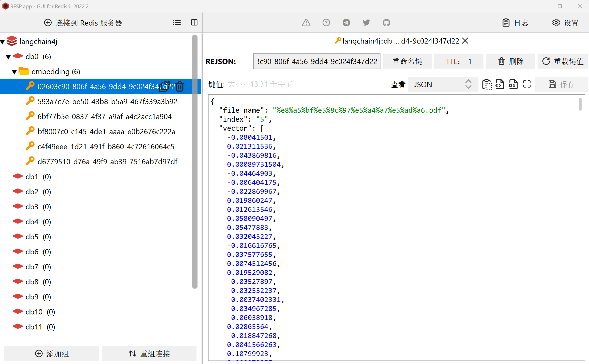Screen dimensions: 589x364
Task: Collapse the embedding folder
Action: [14, 72]
